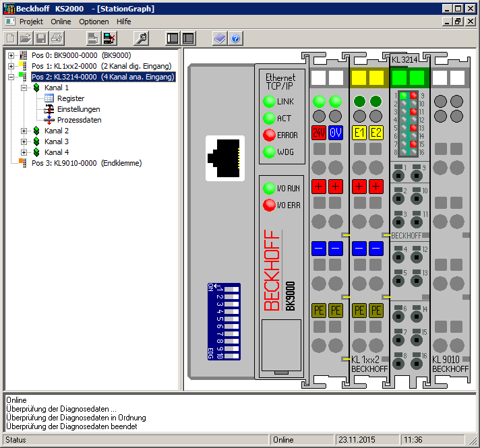
Task: Click the WDG status LED
Action: pyautogui.click(x=269, y=152)
